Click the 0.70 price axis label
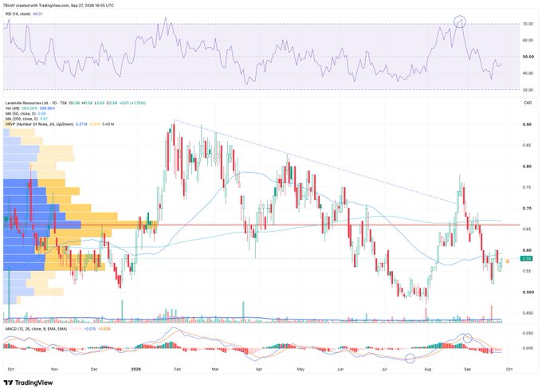Viewport: 542px width, 392px height. pos(527,208)
